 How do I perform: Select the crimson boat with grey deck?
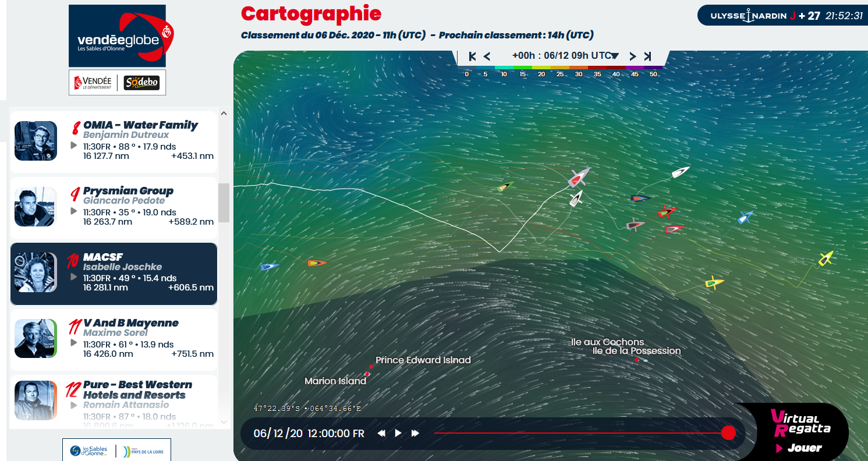coord(674,229)
